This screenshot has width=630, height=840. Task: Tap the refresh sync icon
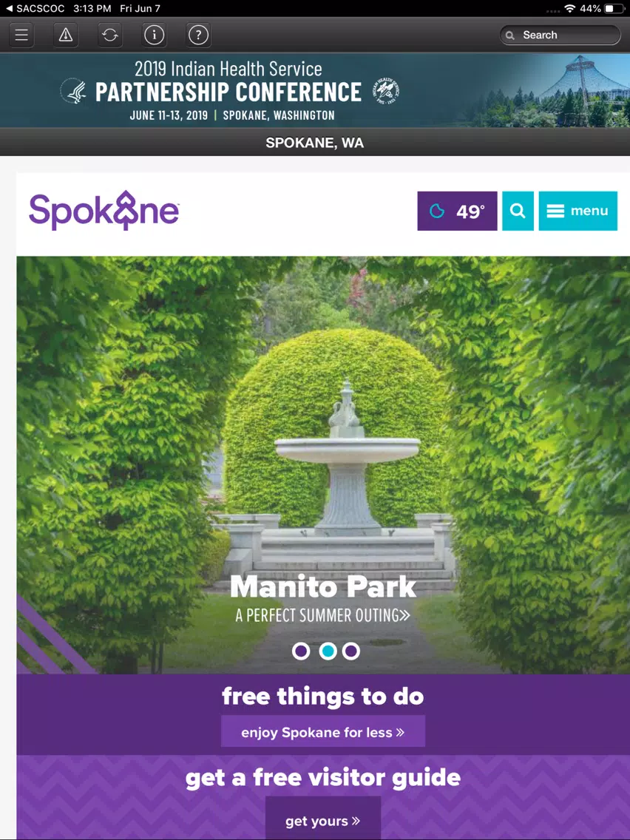tap(110, 35)
